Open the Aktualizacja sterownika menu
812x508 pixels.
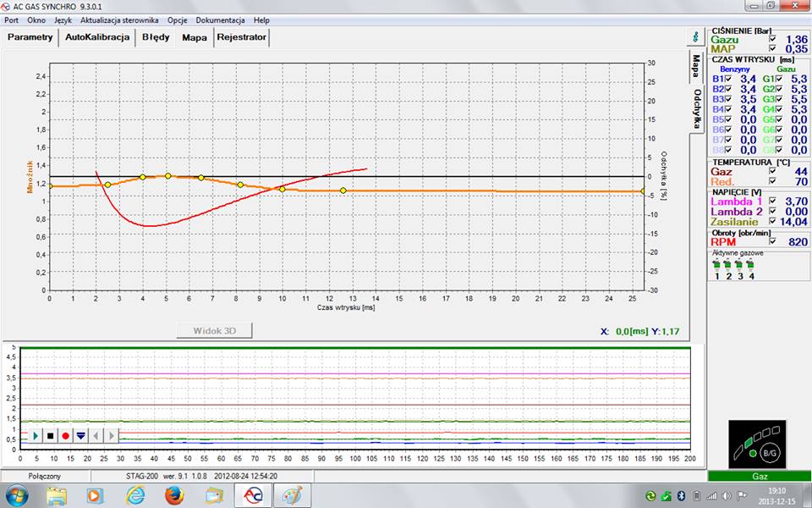119,19
